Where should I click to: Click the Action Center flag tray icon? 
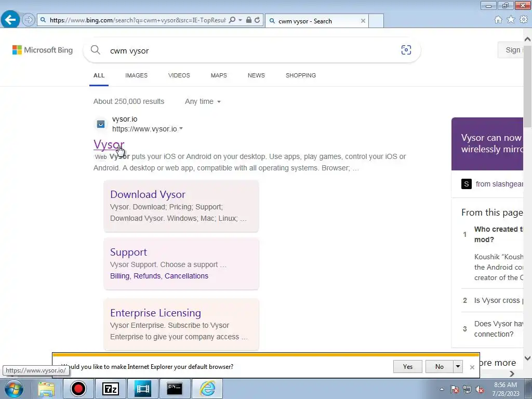455,389
